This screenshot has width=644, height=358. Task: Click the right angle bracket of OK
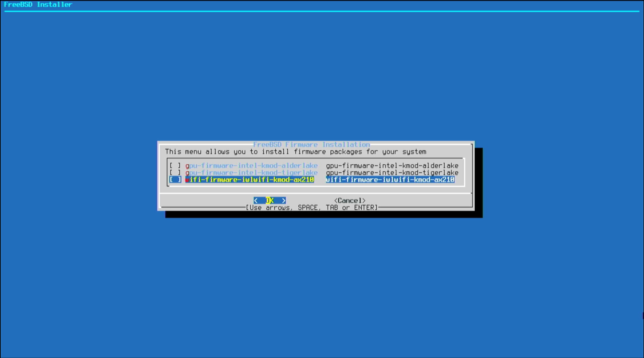(x=284, y=200)
